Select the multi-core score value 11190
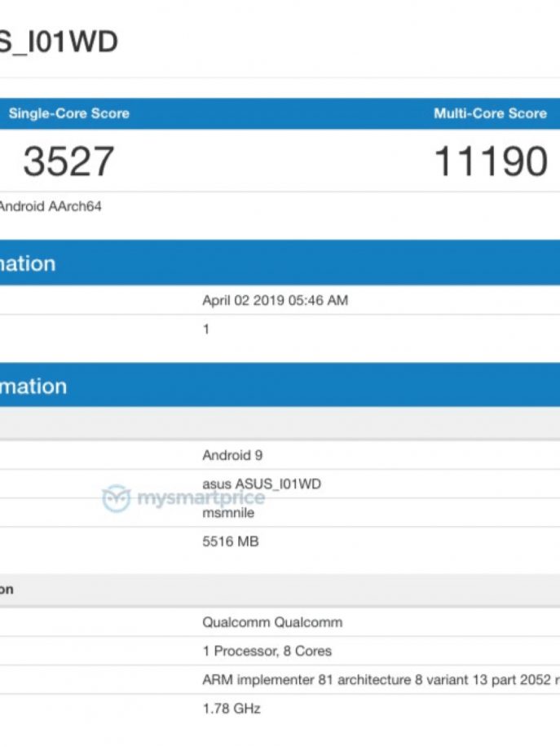The image size is (560, 747). point(490,161)
